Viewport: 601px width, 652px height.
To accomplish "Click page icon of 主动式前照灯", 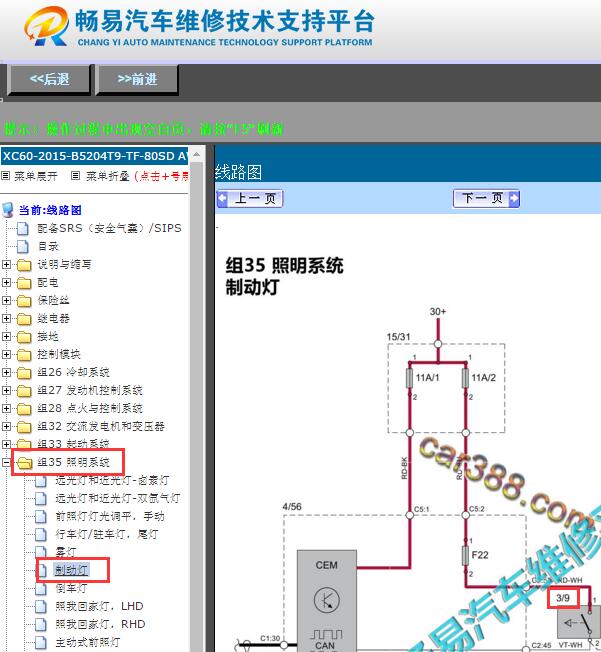I will pos(41,642).
